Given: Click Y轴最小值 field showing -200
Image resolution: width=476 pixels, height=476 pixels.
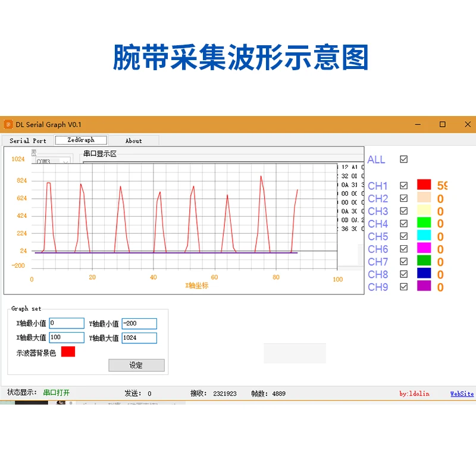Looking at the screenshot, I should click(x=139, y=324).
